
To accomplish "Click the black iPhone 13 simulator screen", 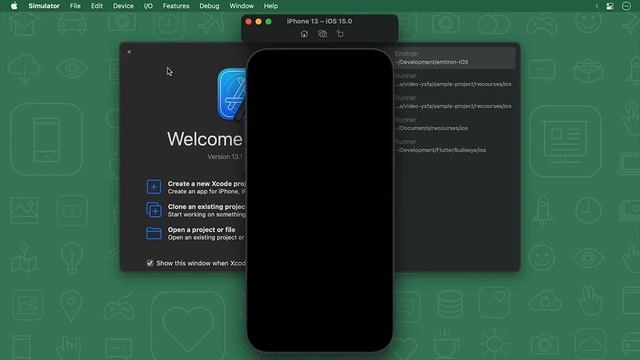I will (x=320, y=200).
